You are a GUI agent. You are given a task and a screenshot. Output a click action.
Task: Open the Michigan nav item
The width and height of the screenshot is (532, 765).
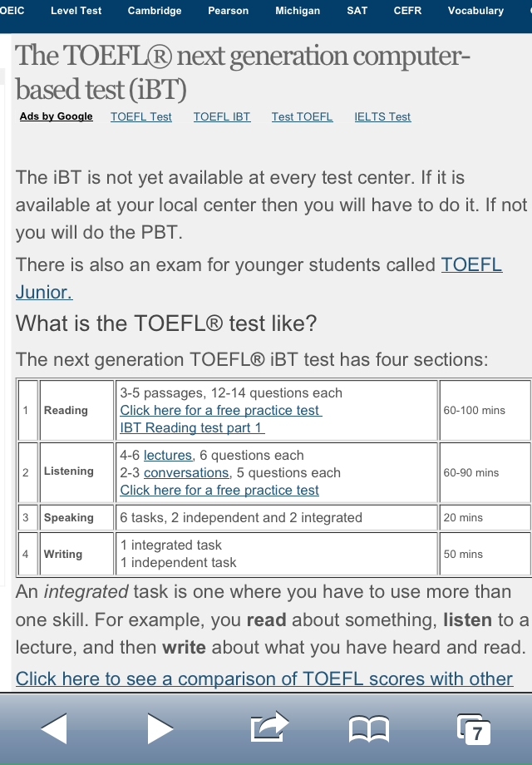(x=298, y=11)
